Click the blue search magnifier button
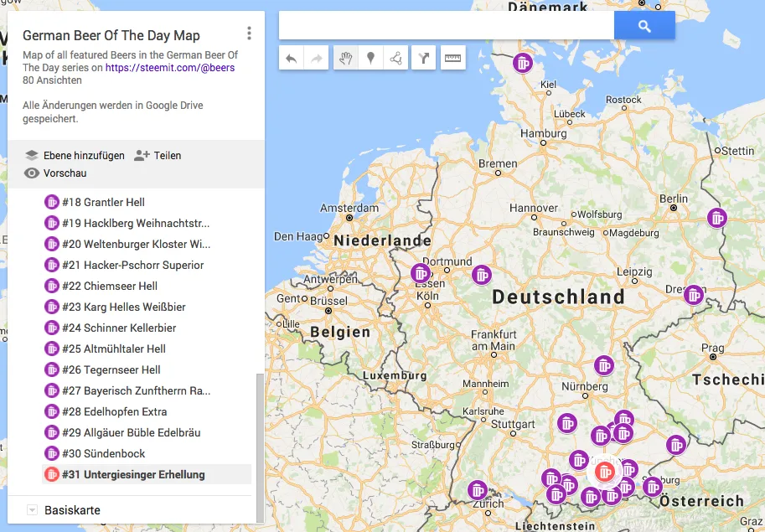Screen dimensions: 765x532 click(644, 26)
